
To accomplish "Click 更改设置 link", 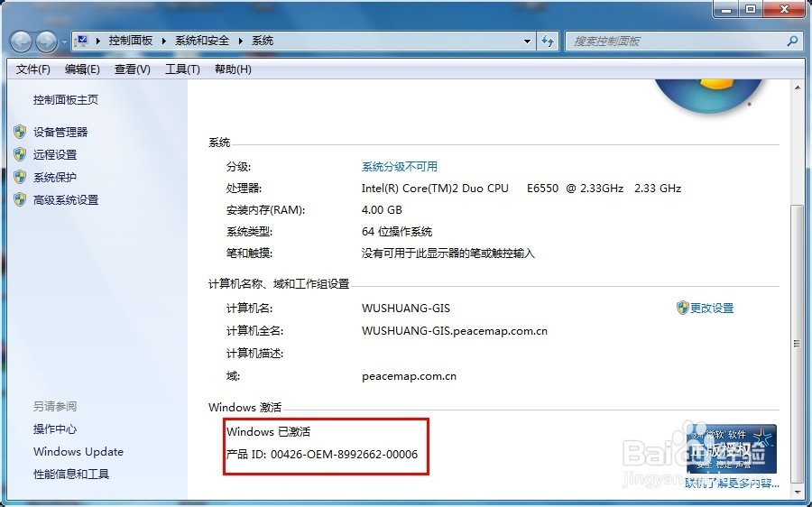I will [x=712, y=308].
